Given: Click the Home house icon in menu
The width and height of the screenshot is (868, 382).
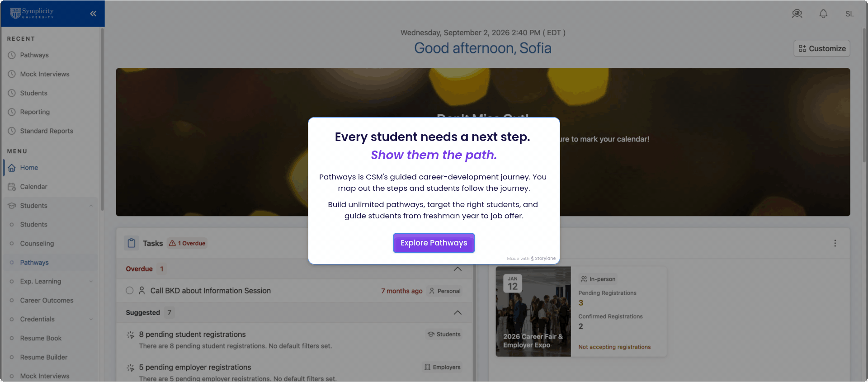Looking at the screenshot, I should tap(12, 168).
